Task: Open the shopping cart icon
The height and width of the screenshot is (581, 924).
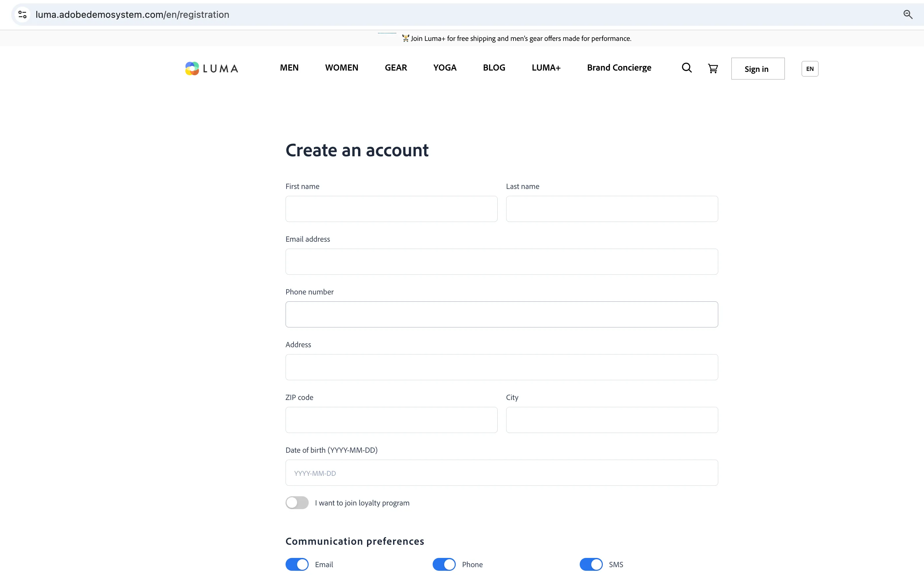Action: tap(713, 68)
